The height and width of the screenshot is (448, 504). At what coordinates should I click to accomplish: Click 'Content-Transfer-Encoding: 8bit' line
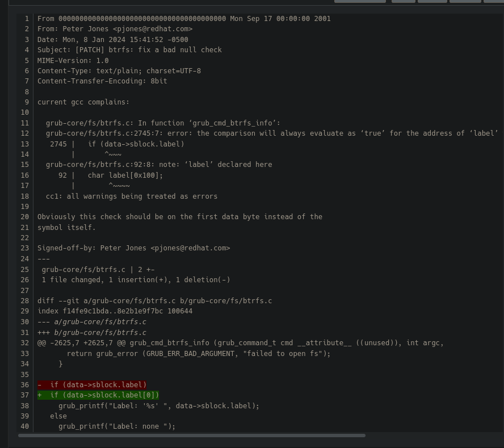102,81
